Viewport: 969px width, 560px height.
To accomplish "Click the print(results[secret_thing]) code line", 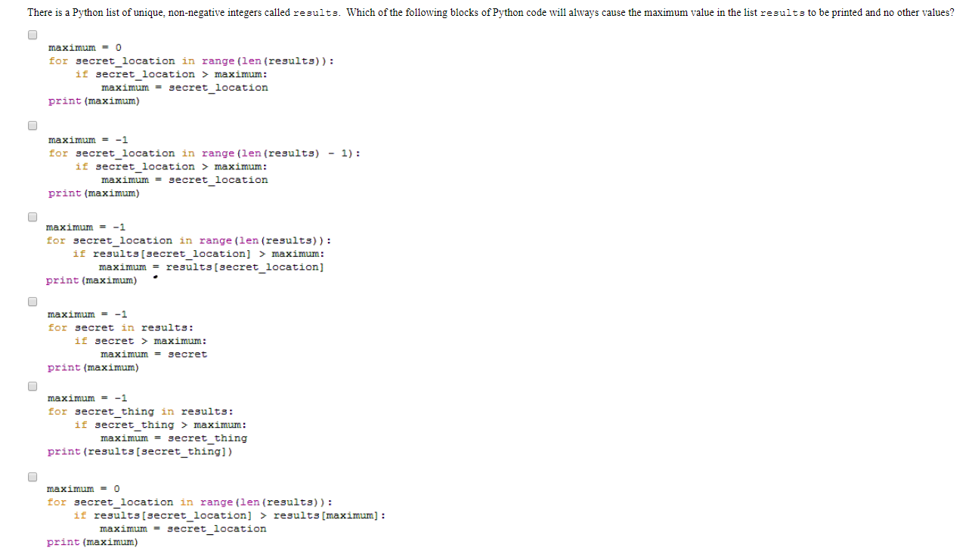I will point(140,452).
